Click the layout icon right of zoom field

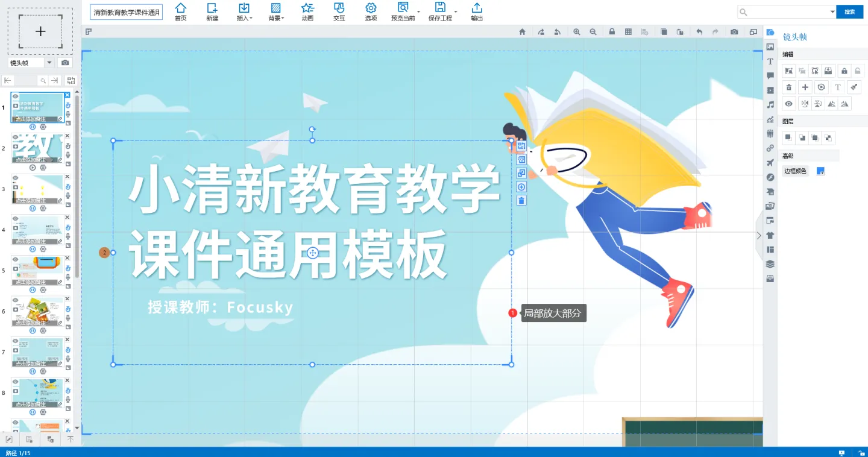[x=71, y=80]
